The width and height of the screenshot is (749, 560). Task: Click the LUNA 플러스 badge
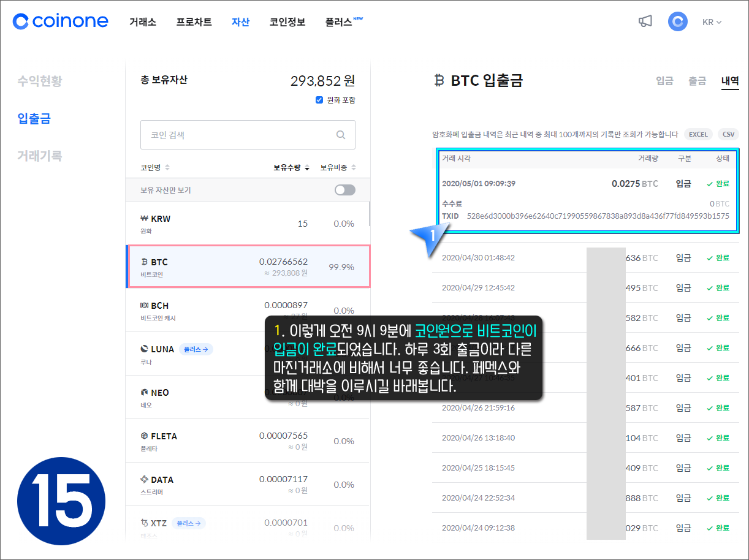[196, 349]
